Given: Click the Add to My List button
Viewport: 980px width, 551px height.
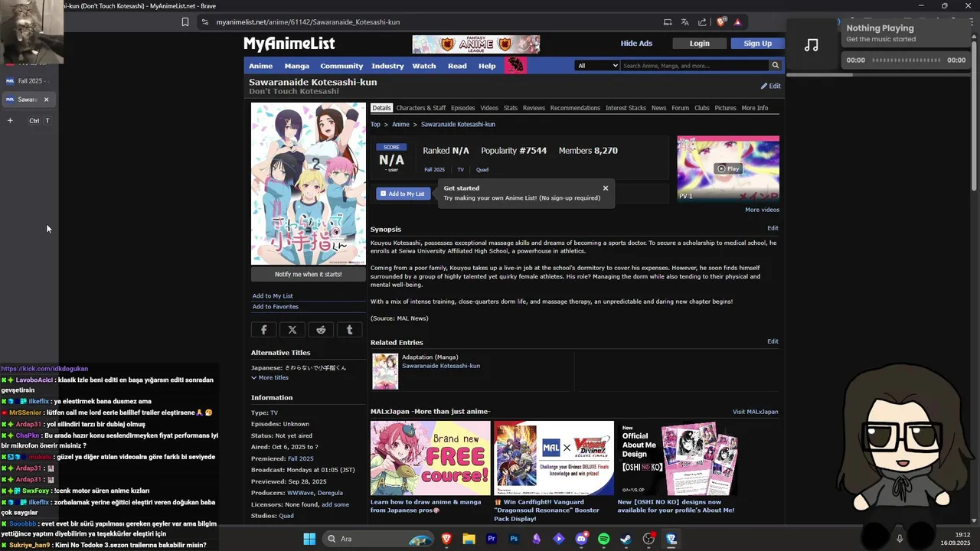Looking at the screenshot, I should point(403,194).
